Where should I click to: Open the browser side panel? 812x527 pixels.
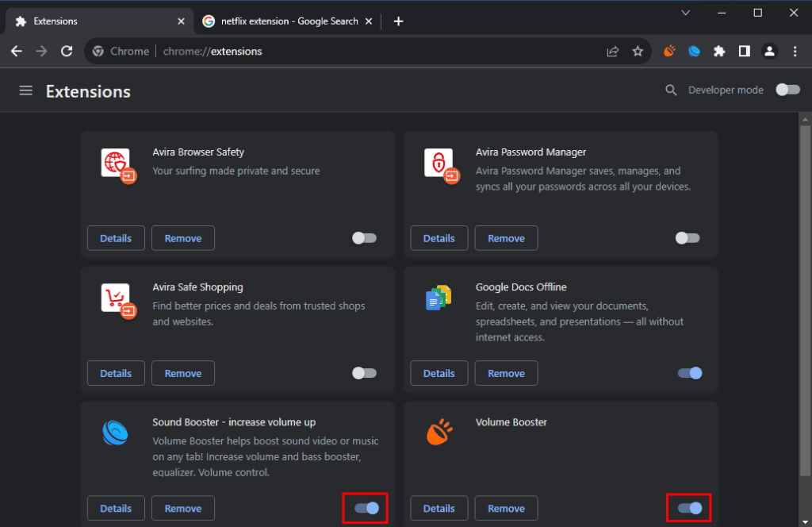coord(744,52)
